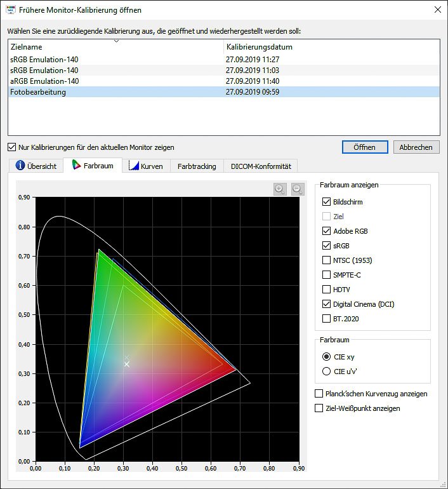This screenshot has width=448, height=489.
Task: Open the Kurven tab
Action: coord(146,166)
